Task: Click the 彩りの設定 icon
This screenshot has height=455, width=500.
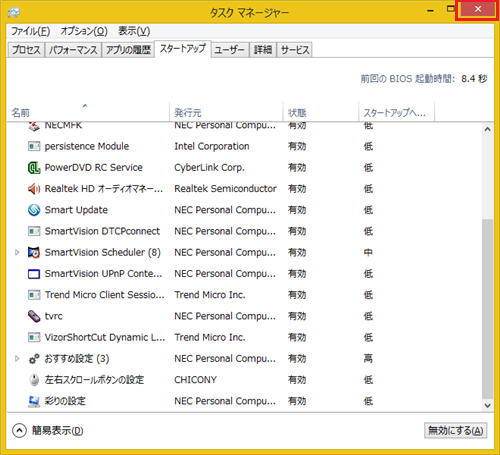Action: tap(34, 401)
